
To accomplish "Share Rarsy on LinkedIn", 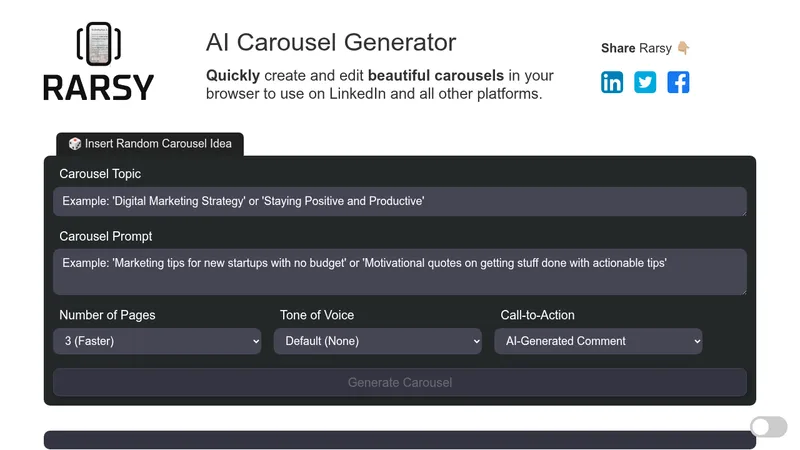I will [612, 82].
